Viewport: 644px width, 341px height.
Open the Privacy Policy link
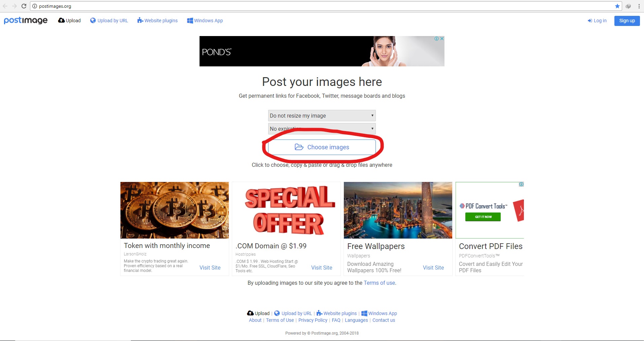pyautogui.click(x=313, y=320)
